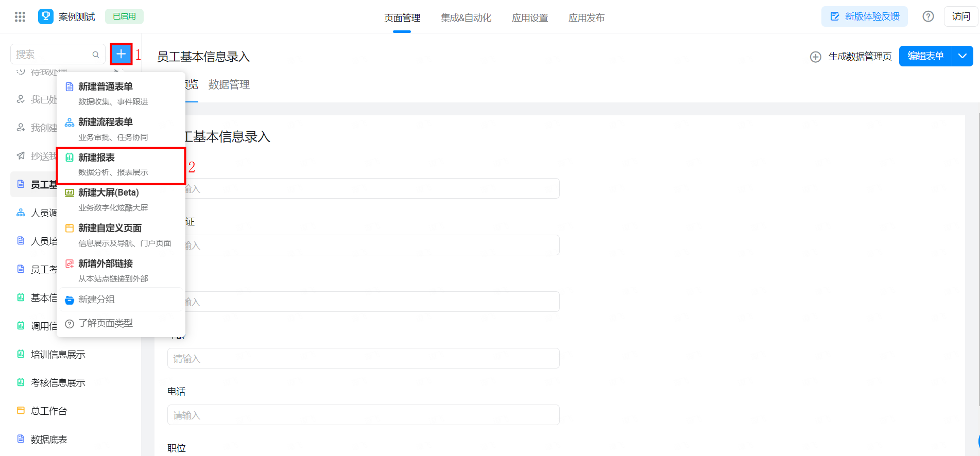
Task: Select 新建普通表单 from the menu
Action: pyautogui.click(x=106, y=87)
